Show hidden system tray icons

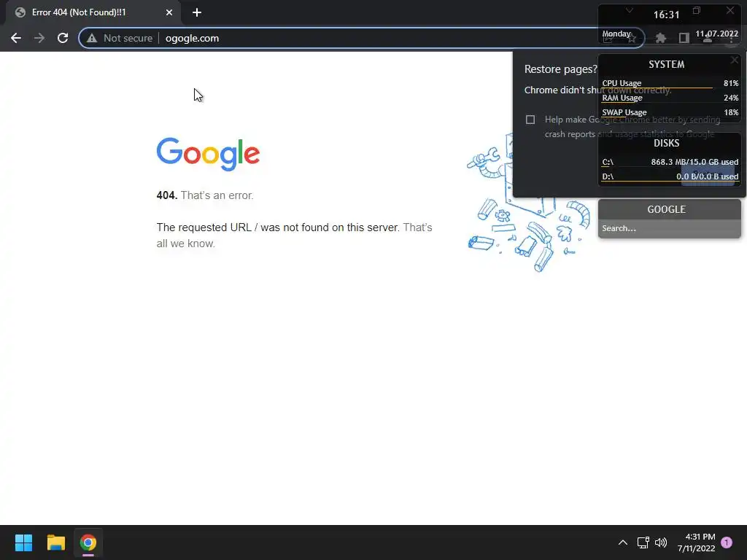coord(623,542)
